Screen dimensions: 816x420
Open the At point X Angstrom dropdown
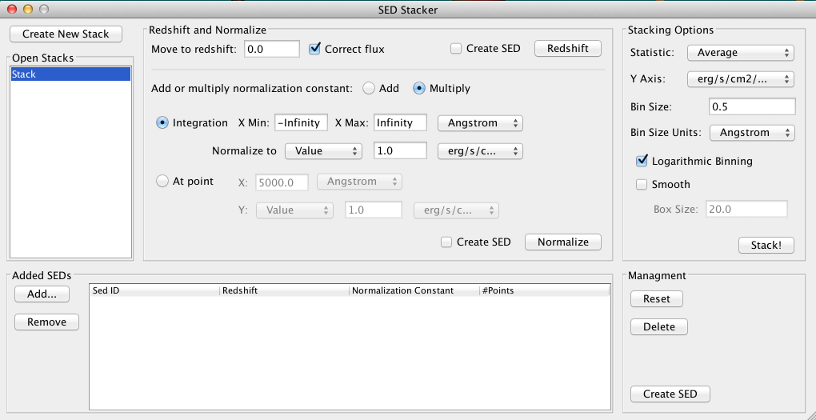[360, 182]
